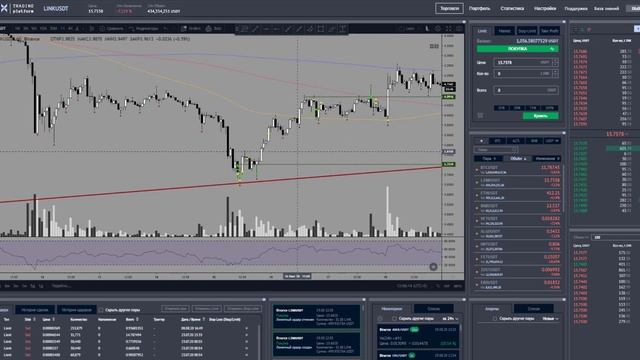Click the Торговля button in top bar
Image resolution: width=640 pixels, height=360 pixels.
click(x=449, y=9)
